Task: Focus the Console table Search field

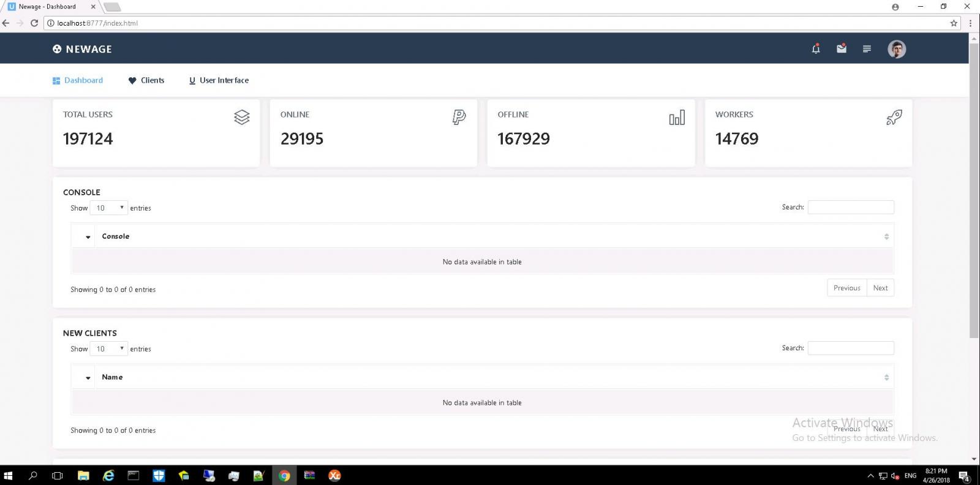Action: click(850, 208)
